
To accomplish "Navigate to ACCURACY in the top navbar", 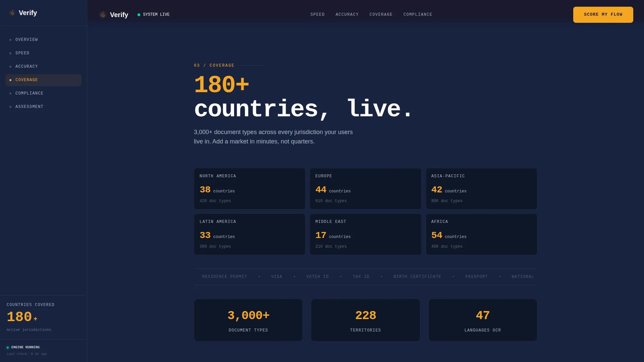I will 347,14.
